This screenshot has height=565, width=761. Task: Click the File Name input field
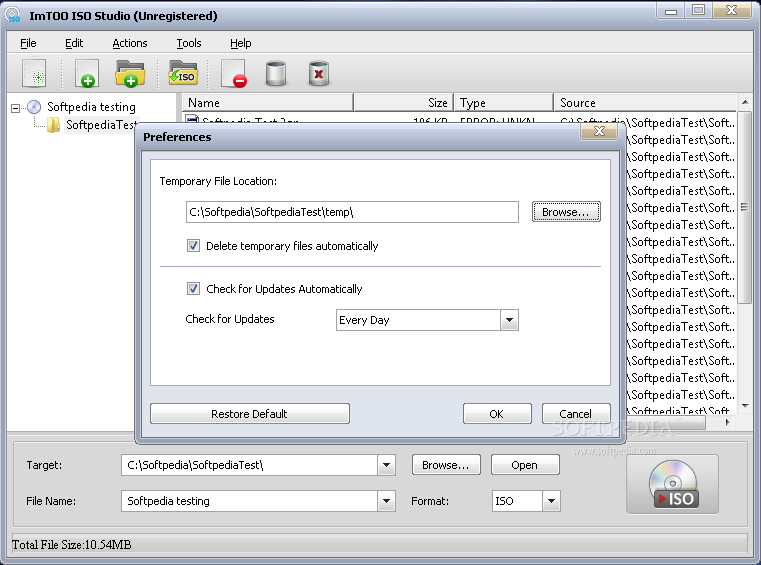[249, 501]
